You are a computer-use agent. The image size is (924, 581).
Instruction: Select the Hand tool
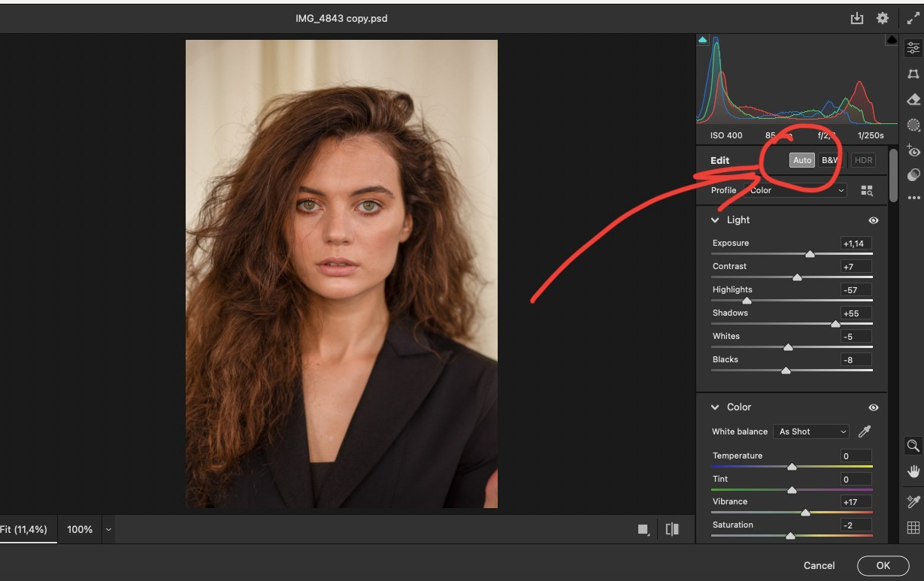[913, 471]
